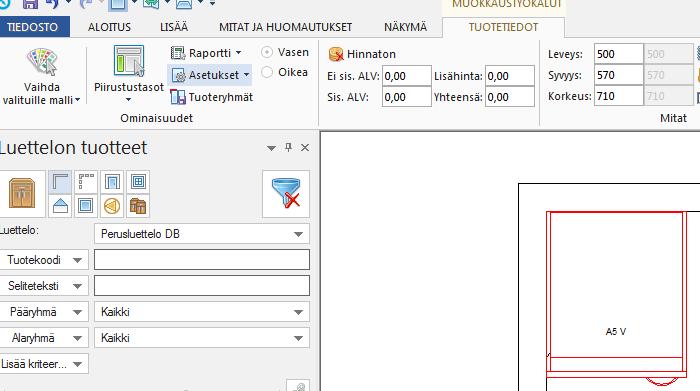Expand the Piirustustasot dropdown arrow
Image resolution: width=700 pixels, height=391 pixels.
pyautogui.click(x=129, y=100)
